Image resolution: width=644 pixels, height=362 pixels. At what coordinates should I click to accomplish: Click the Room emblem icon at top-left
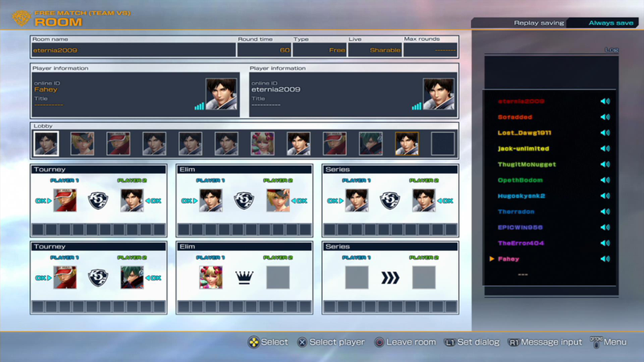[x=22, y=18]
